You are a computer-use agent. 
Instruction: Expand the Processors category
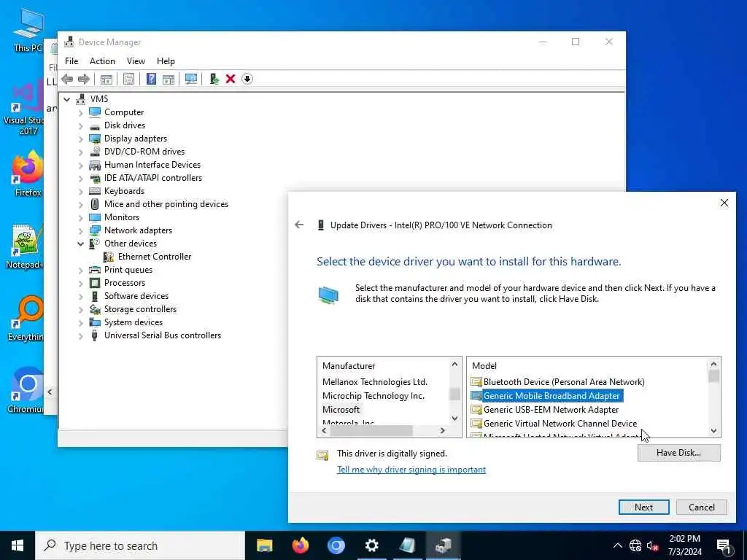click(80, 284)
